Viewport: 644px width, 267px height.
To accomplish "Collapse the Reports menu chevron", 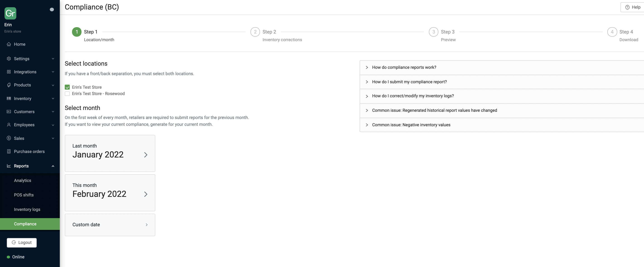I will click(x=53, y=166).
